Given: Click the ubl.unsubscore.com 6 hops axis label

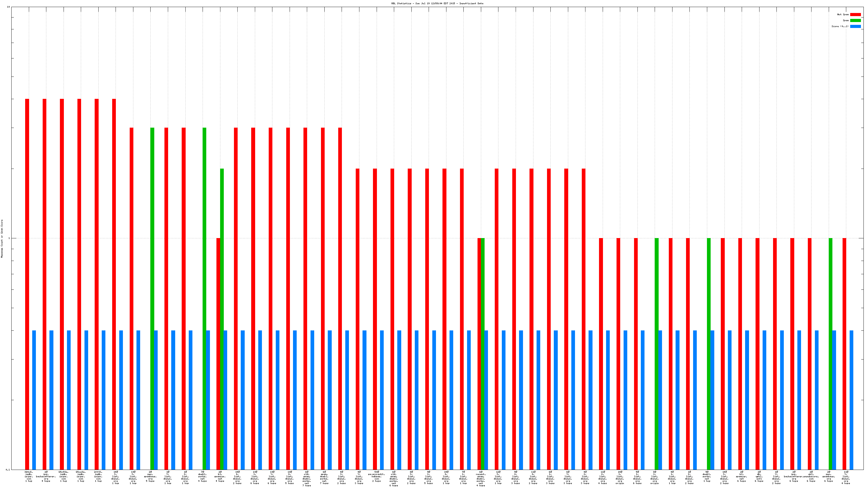Looking at the screenshot, I should click(x=811, y=476).
